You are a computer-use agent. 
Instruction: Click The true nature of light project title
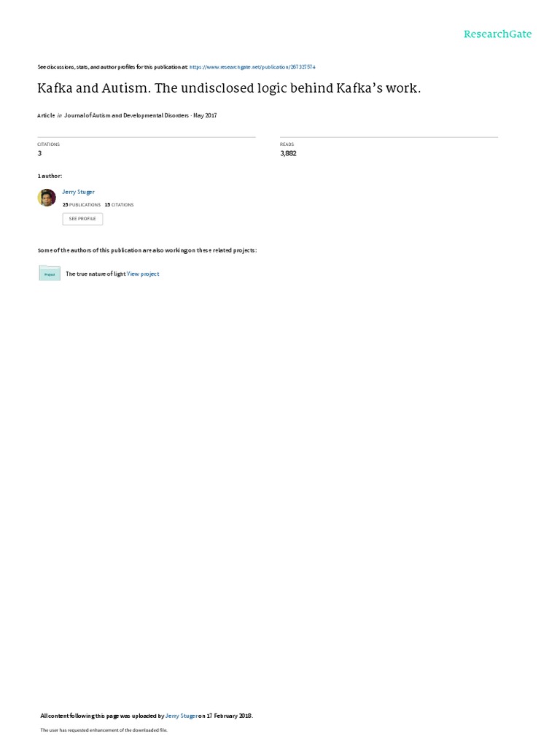tap(96, 274)
